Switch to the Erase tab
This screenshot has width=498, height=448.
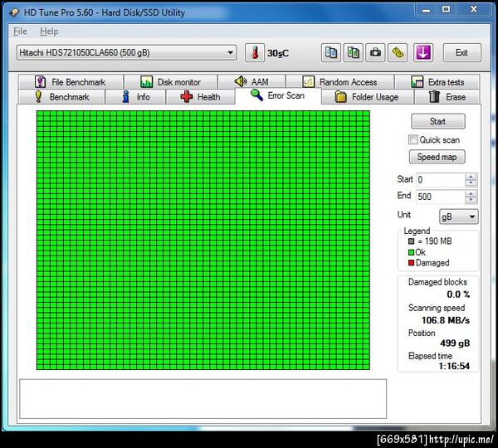(447, 97)
